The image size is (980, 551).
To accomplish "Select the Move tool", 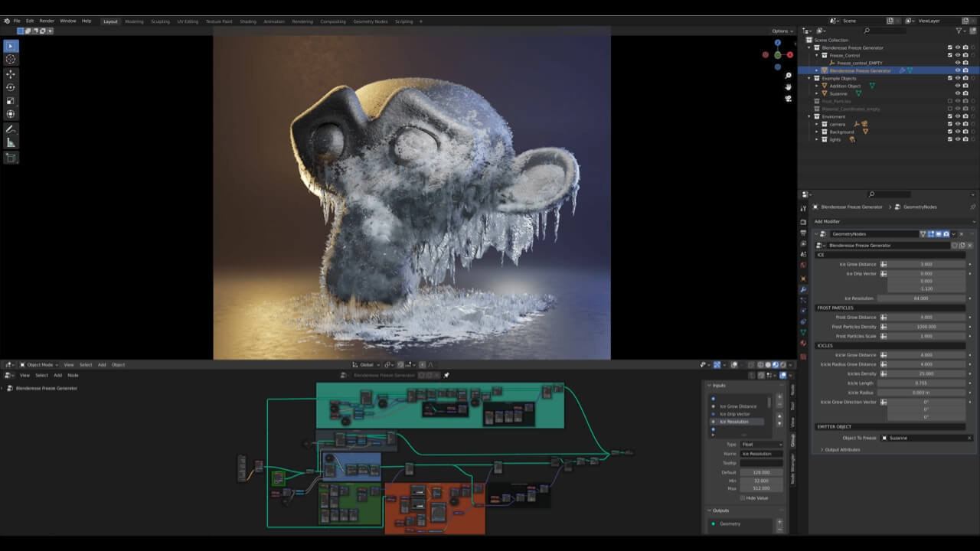I will (x=11, y=74).
